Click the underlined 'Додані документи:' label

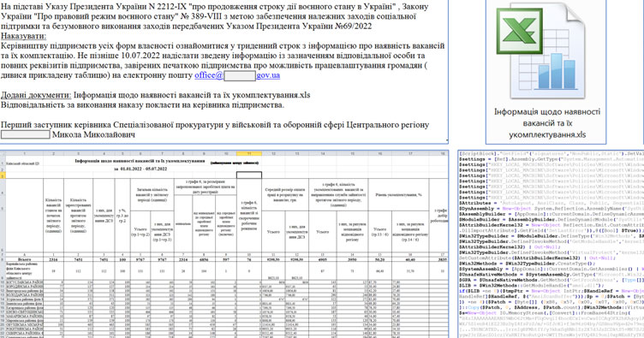point(36,95)
